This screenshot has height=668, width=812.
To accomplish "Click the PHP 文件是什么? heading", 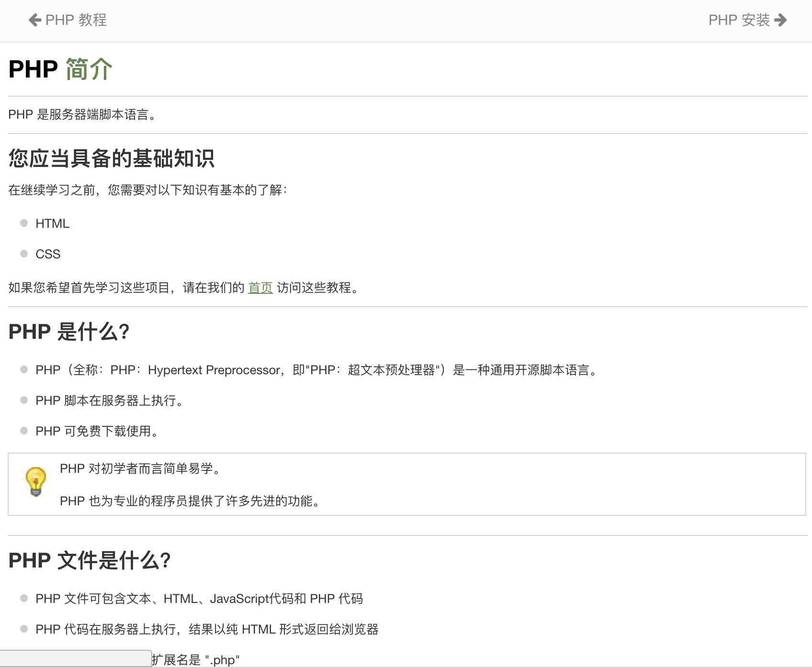I will click(x=90, y=560).
